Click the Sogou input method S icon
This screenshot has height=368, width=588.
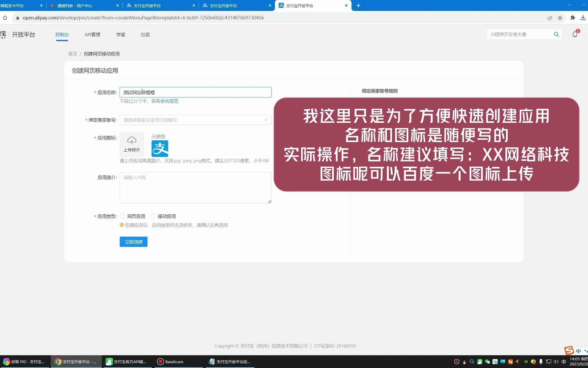pyautogui.click(x=569, y=350)
